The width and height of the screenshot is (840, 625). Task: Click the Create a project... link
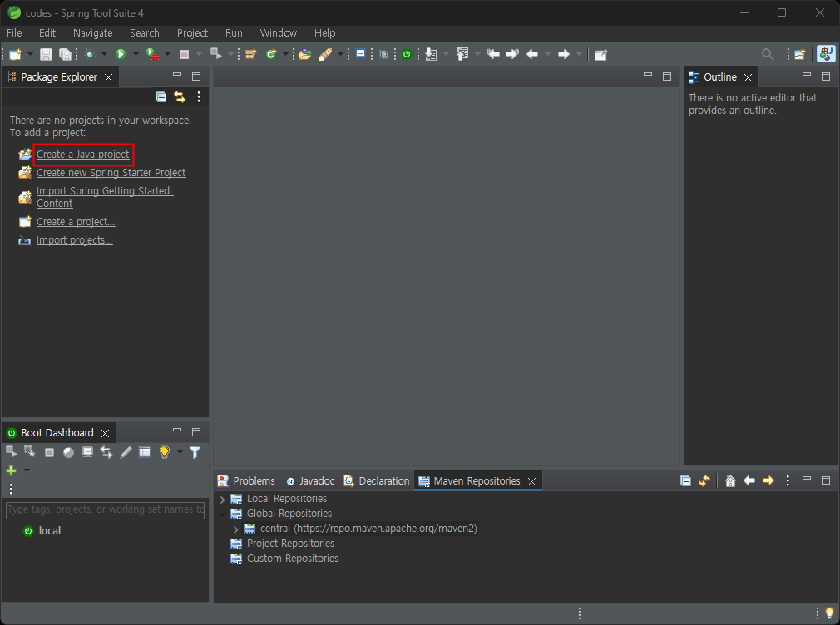point(76,222)
